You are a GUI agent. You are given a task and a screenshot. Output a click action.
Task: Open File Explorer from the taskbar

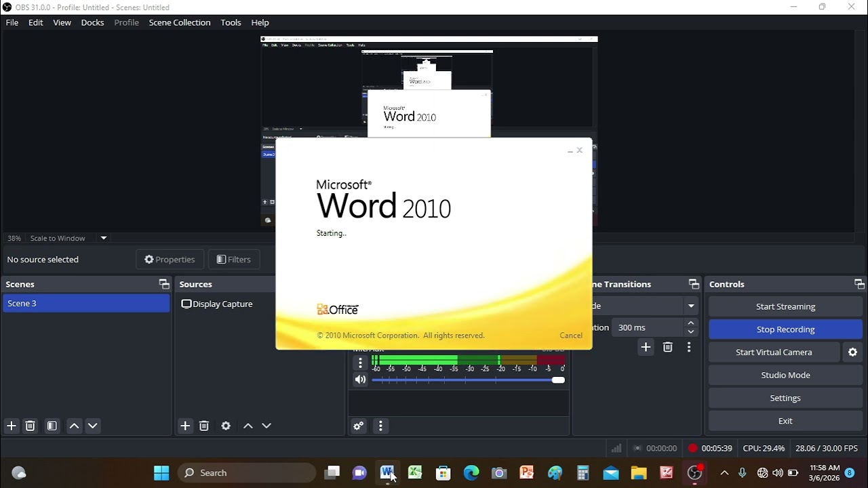coord(639,473)
